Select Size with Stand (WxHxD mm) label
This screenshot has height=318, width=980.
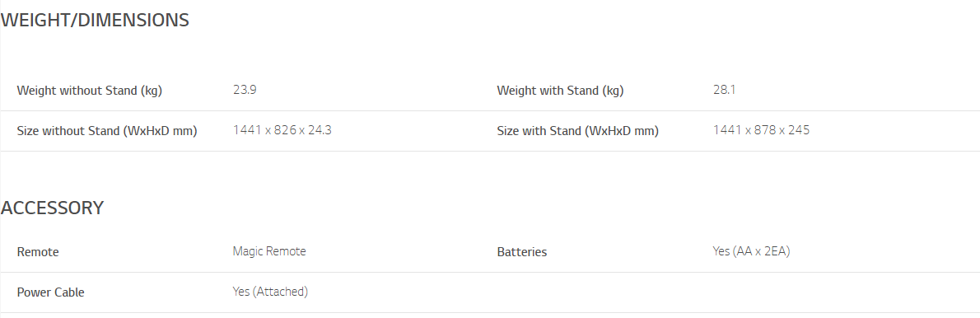pos(577,131)
